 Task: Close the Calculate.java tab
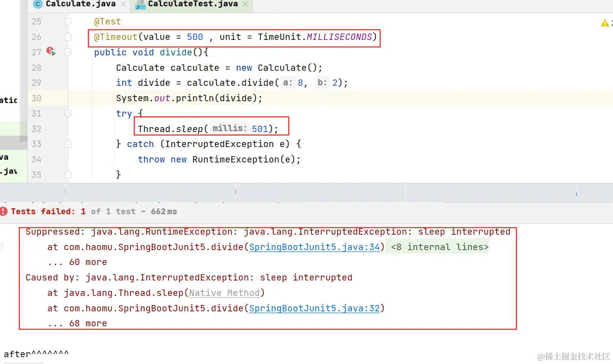pyautogui.click(x=123, y=4)
